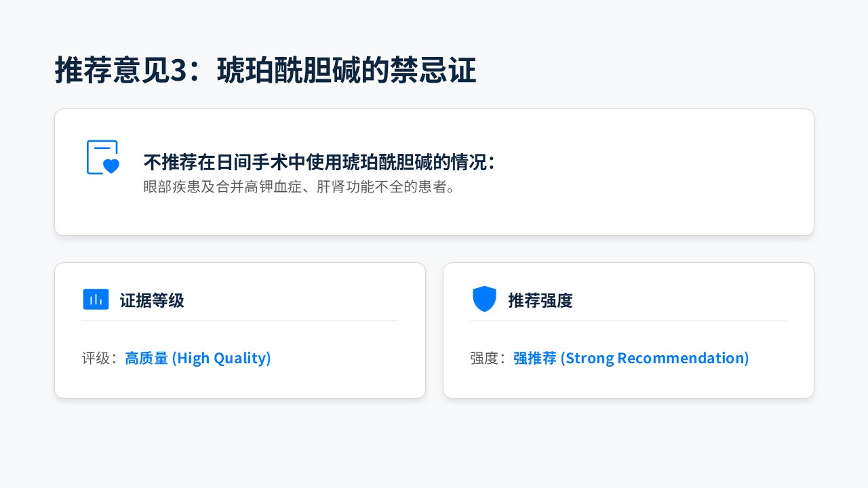
Task: Click the bold heading 不推荐在日间手术中使用琥珀酰胆碱的情况
Action: point(319,163)
